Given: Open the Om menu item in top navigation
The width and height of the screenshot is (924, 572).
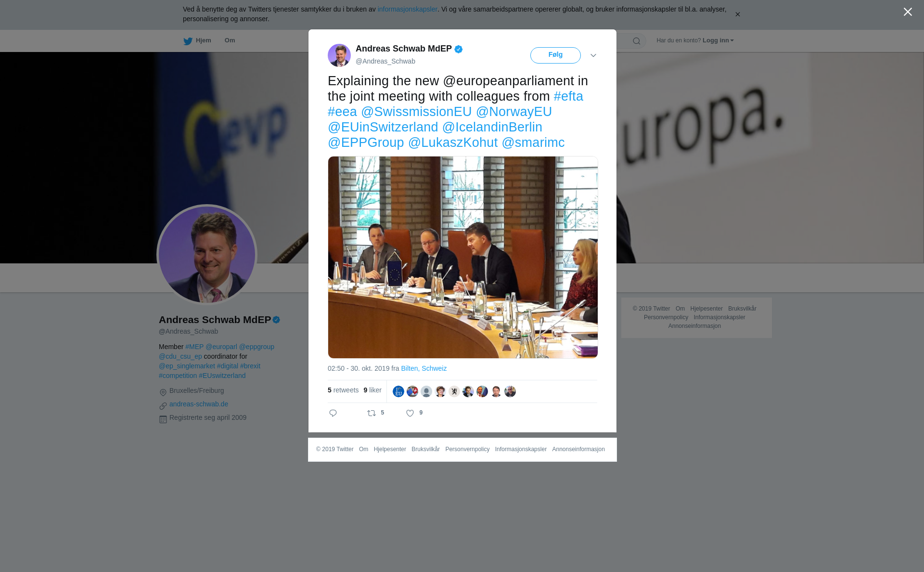Looking at the screenshot, I should click(230, 40).
